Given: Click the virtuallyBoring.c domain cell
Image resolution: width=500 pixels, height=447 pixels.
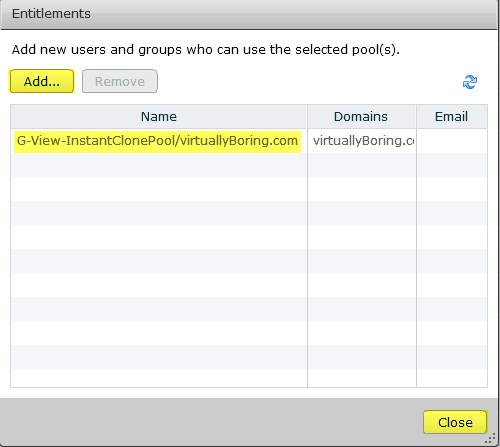Looking at the screenshot, I should (x=363, y=141).
